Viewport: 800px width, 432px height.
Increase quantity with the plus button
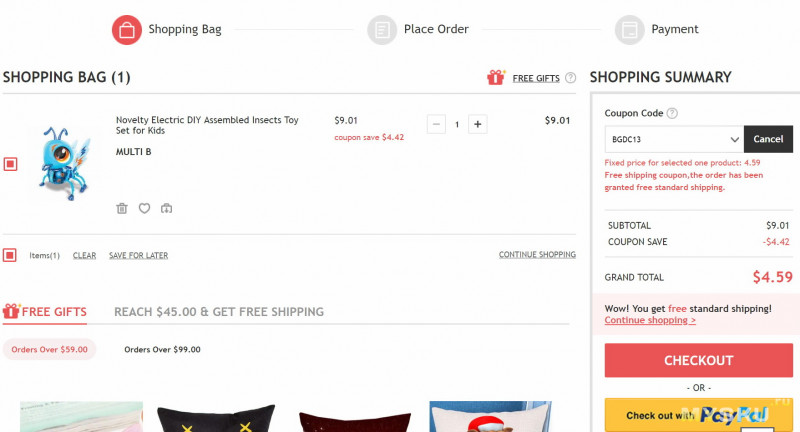pos(478,124)
